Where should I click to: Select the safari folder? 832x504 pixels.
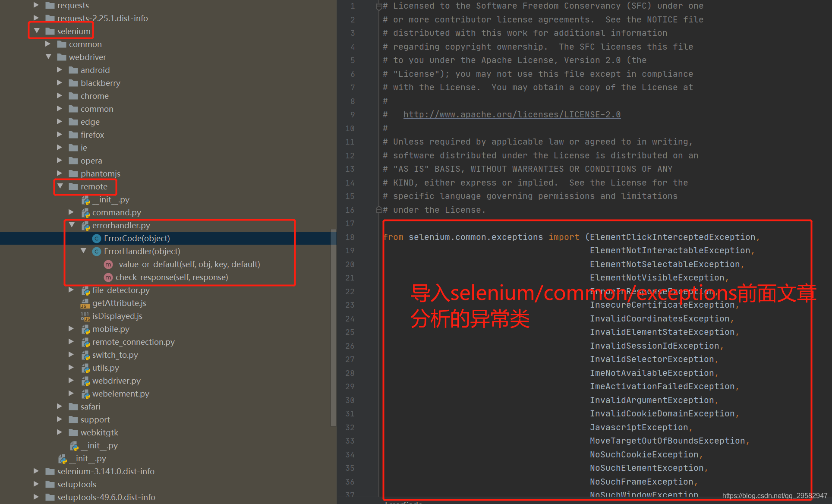[x=90, y=406]
